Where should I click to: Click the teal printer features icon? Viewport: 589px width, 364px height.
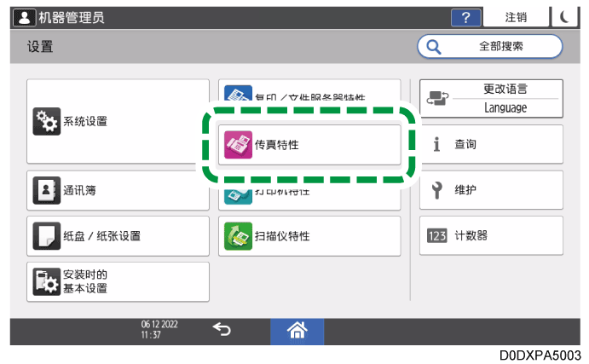pos(238,196)
